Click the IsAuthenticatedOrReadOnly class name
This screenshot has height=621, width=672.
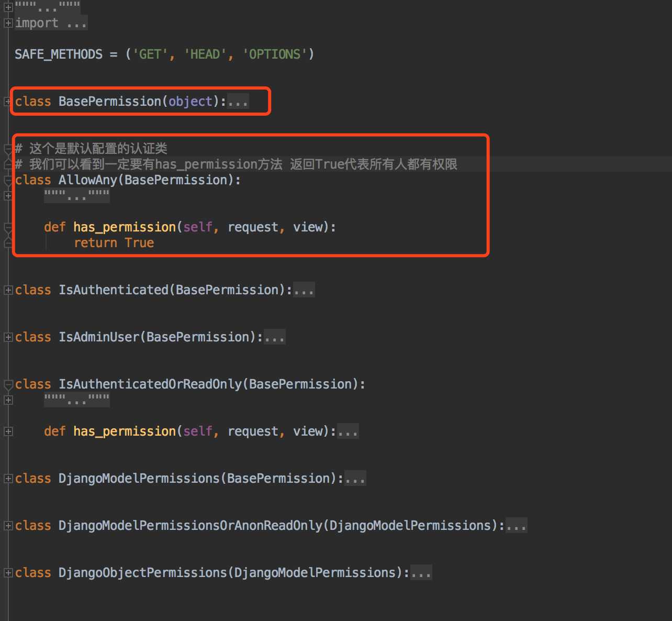(x=150, y=384)
